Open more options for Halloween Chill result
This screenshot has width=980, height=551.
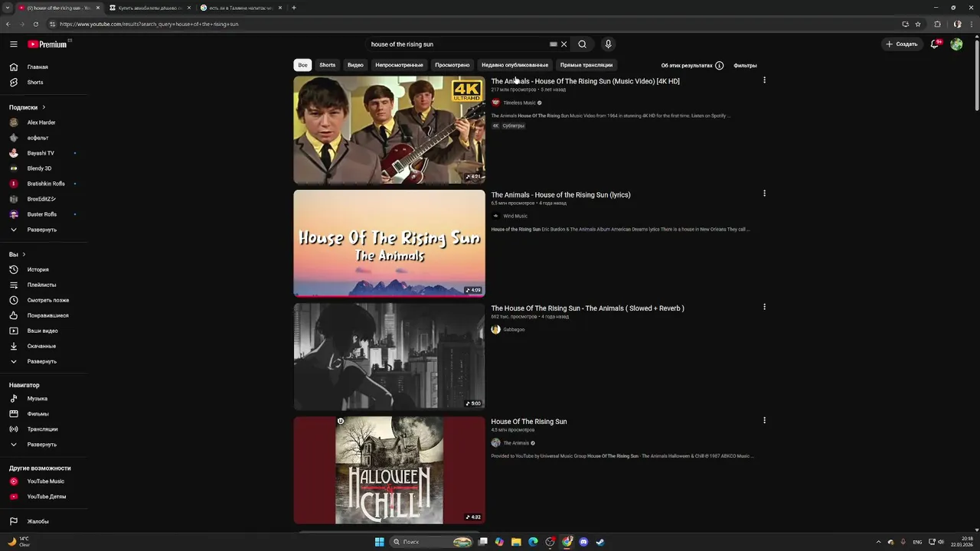click(x=764, y=420)
